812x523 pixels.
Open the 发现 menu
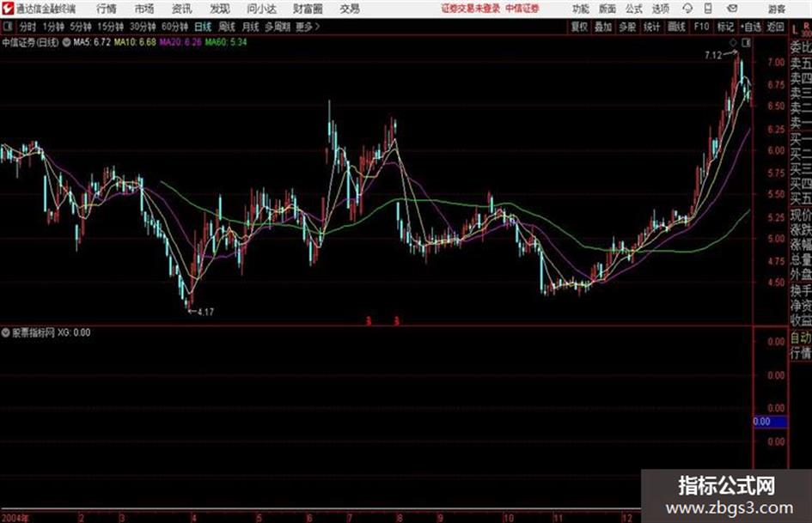220,9
